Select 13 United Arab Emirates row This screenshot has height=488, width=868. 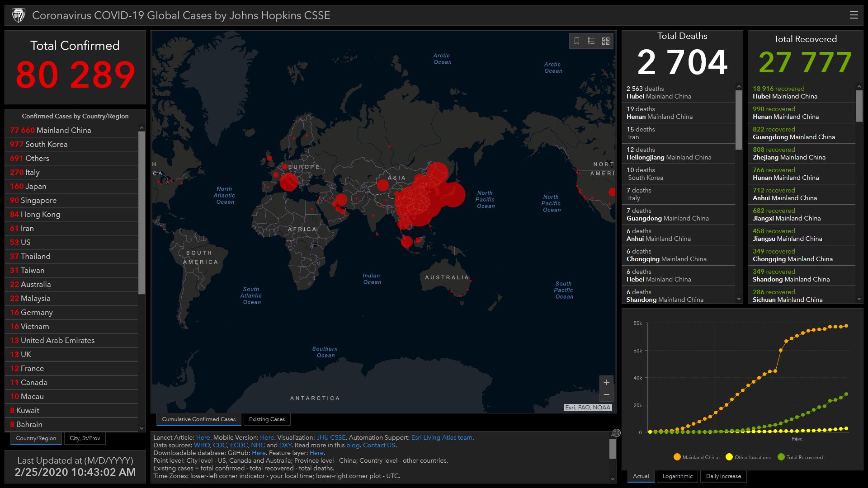tap(71, 340)
